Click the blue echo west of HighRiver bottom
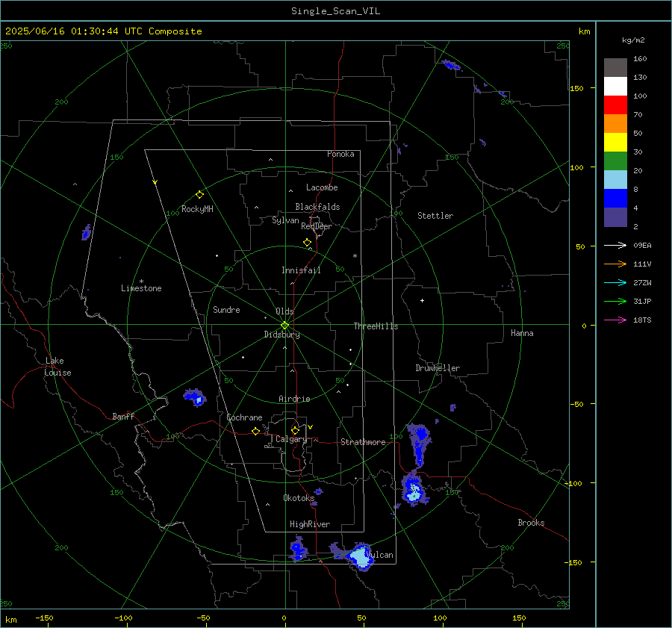The height and width of the screenshot is (628, 672). 298,548
